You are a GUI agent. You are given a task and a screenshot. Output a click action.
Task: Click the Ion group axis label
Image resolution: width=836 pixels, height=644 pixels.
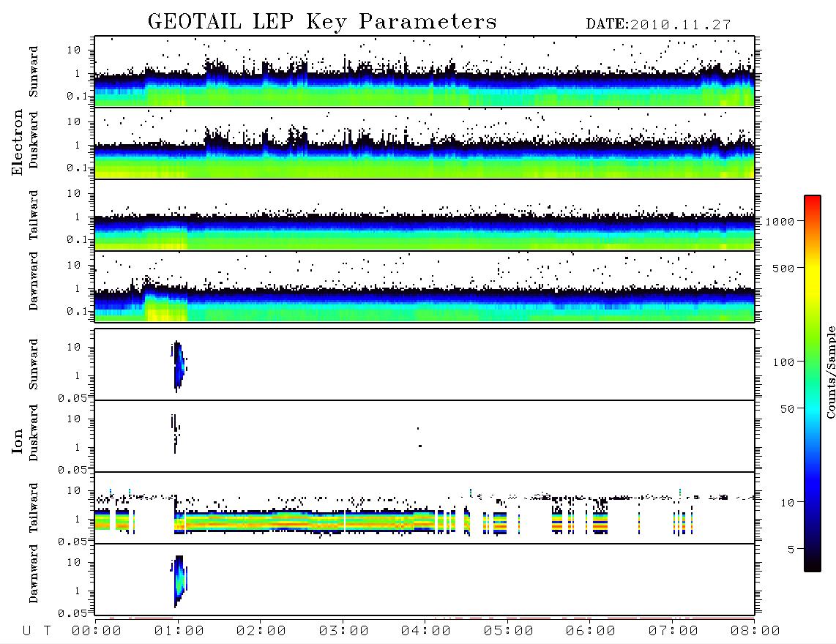point(18,441)
